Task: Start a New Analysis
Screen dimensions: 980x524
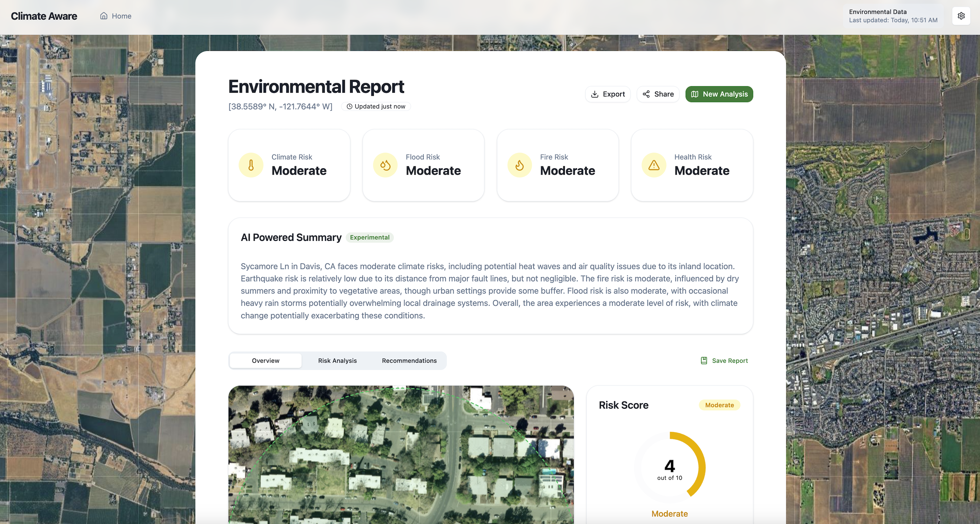Action: click(719, 94)
